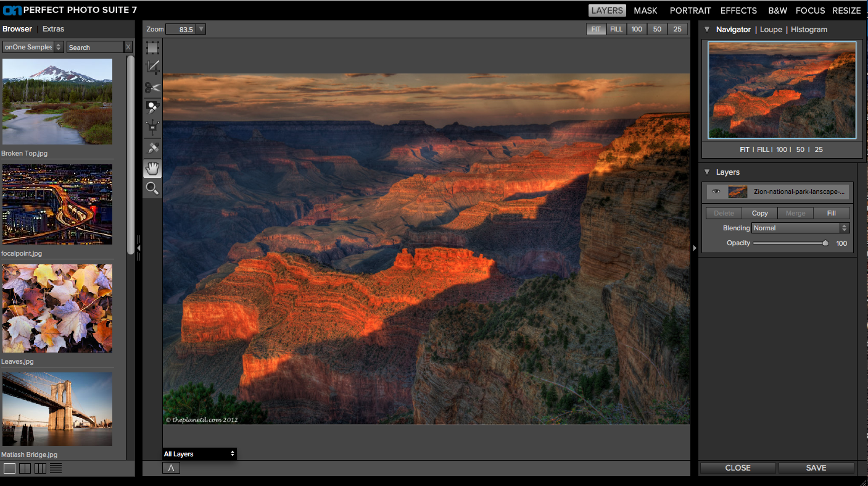Select the Masking Brush tool
This screenshot has width=868, height=486.
[x=152, y=107]
